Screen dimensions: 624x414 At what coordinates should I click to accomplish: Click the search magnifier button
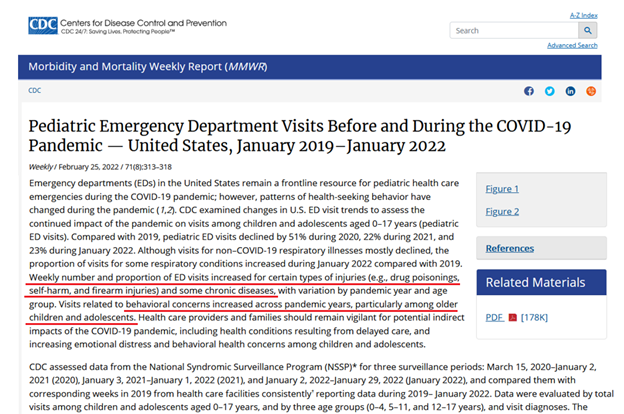click(587, 30)
